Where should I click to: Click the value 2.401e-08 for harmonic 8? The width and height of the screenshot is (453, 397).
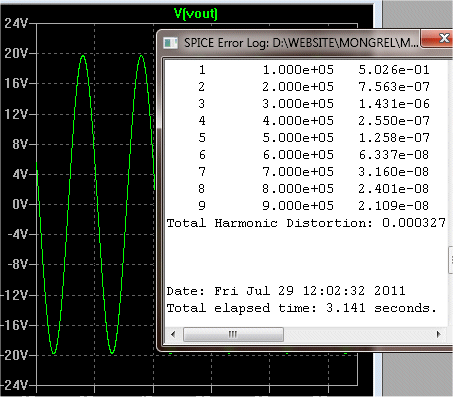tap(394, 189)
